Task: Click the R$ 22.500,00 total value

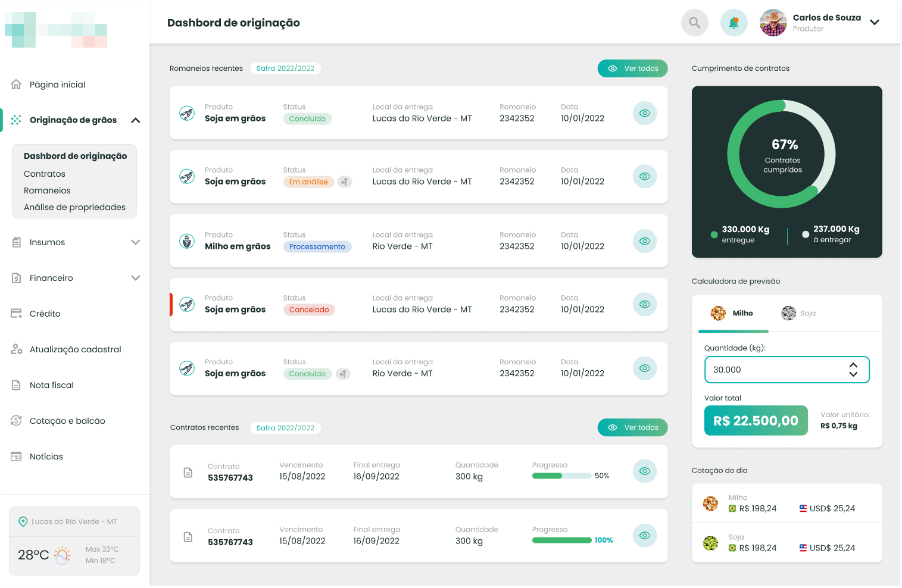Action: coord(756,421)
